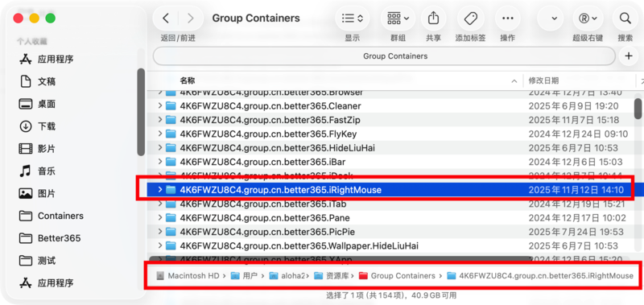Open 影片 in the sidebar
Image resolution: width=644 pixels, height=305 pixels.
[x=47, y=149]
